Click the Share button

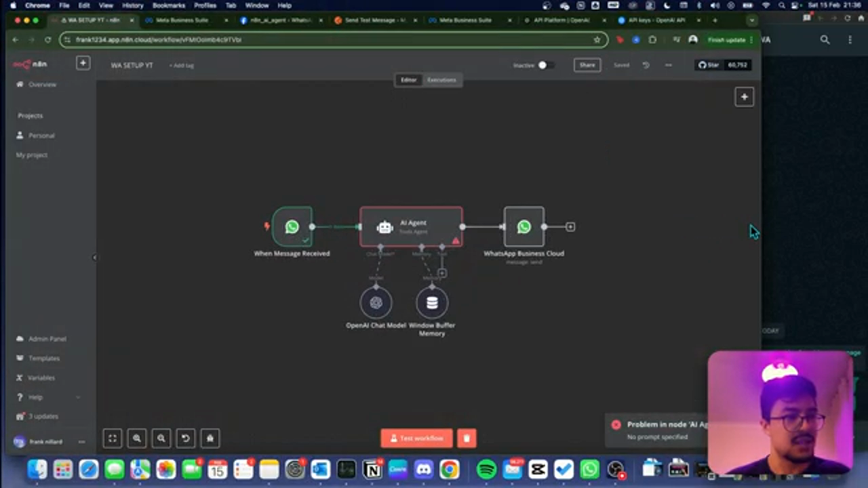click(587, 65)
